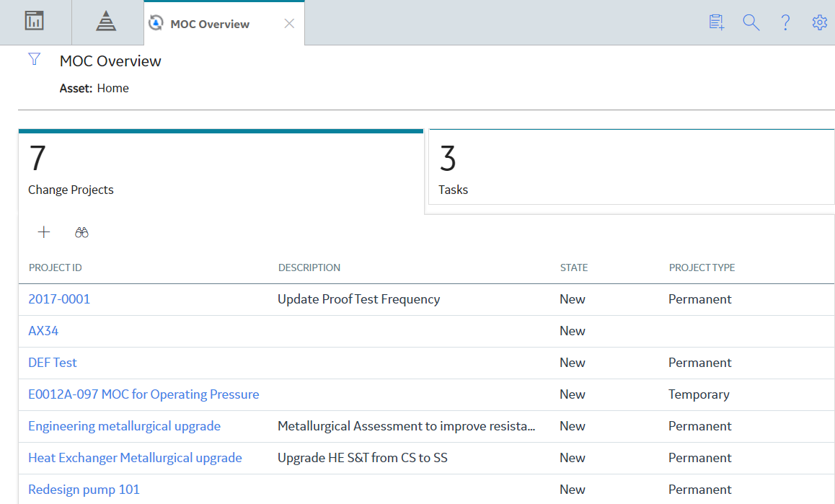The image size is (835, 504).
Task: Open the add note document icon
Action: (716, 22)
